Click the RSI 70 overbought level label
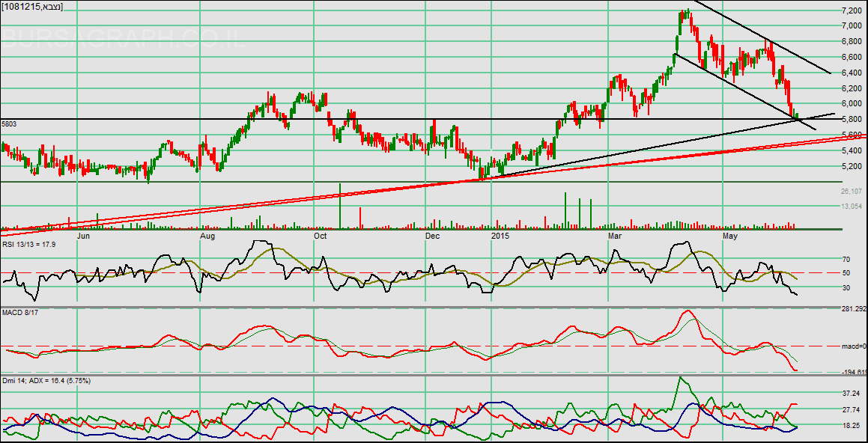Screen dimensions: 868x443 point(846,259)
